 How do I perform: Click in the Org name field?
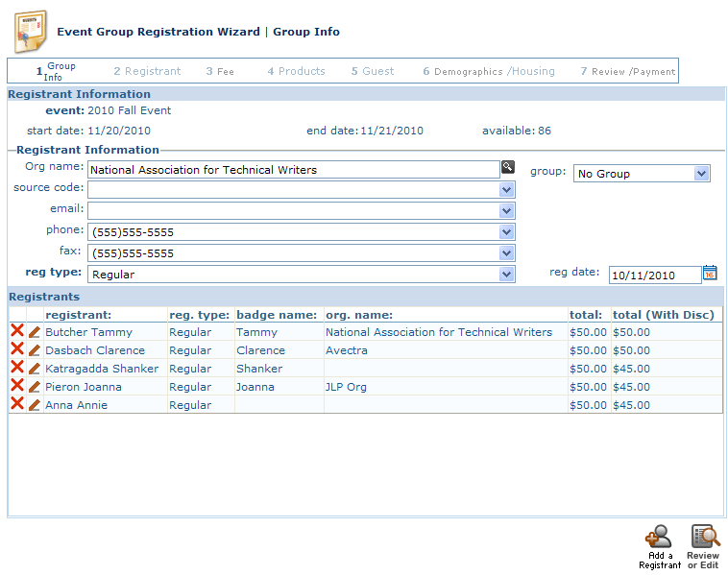[294, 169]
